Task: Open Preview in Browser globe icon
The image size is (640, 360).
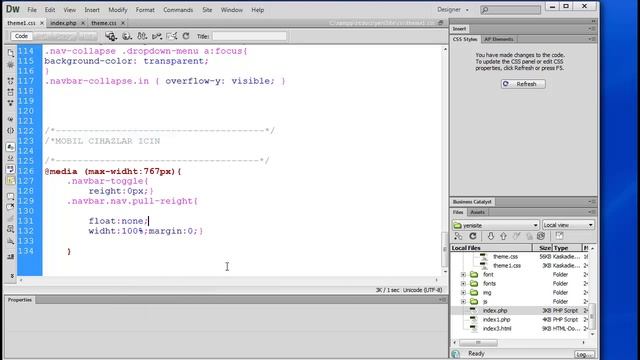Action: (127, 36)
